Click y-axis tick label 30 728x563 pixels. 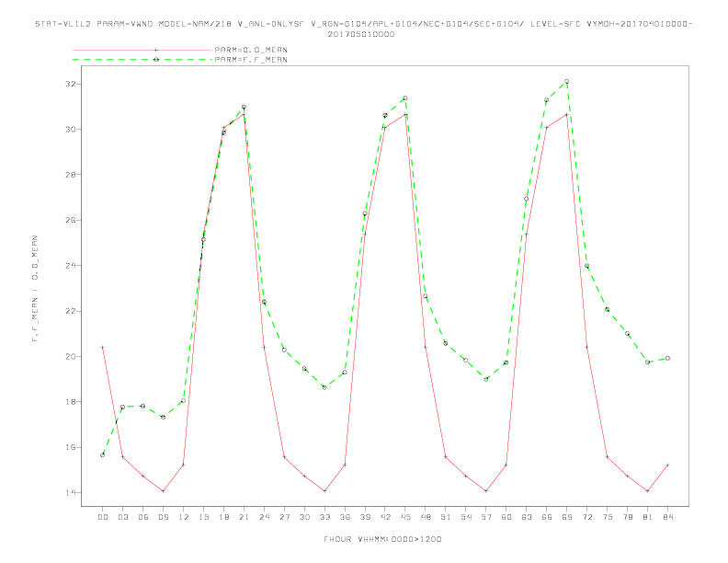coord(71,129)
